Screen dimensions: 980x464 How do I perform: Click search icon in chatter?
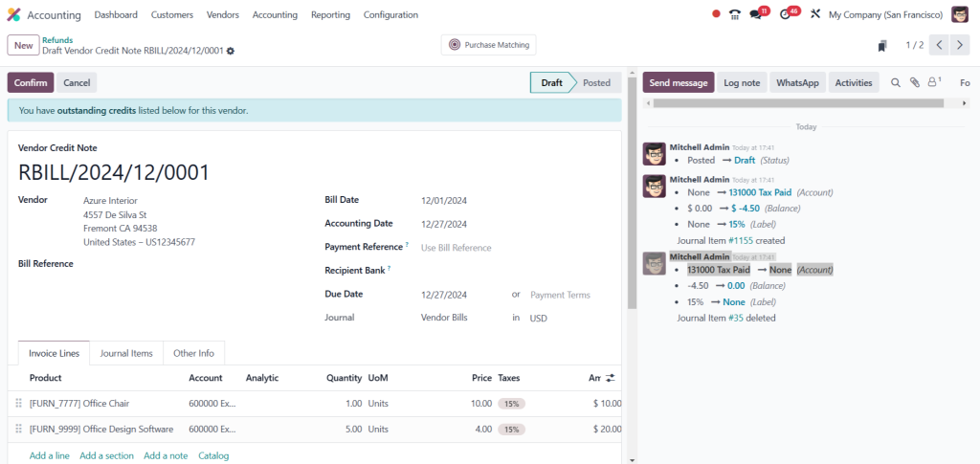click(895, 82)
